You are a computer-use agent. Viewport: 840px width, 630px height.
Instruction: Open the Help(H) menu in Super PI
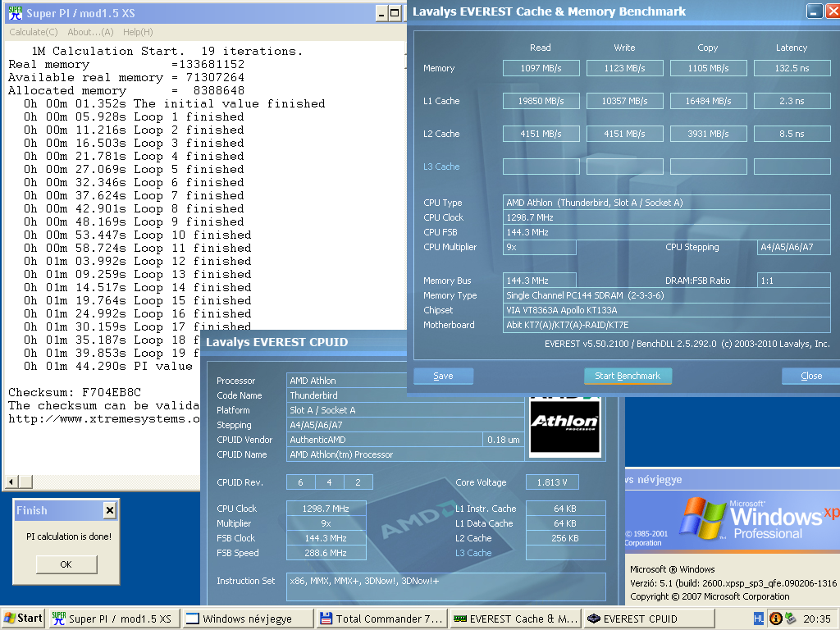click(x=138, y=32)
